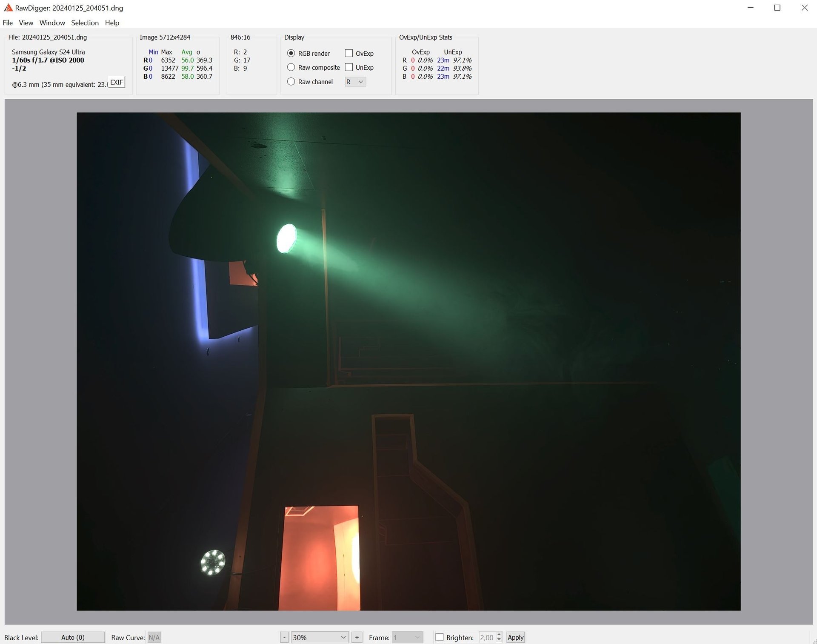Select the RGB render radio button

click(x=291, y=53)
